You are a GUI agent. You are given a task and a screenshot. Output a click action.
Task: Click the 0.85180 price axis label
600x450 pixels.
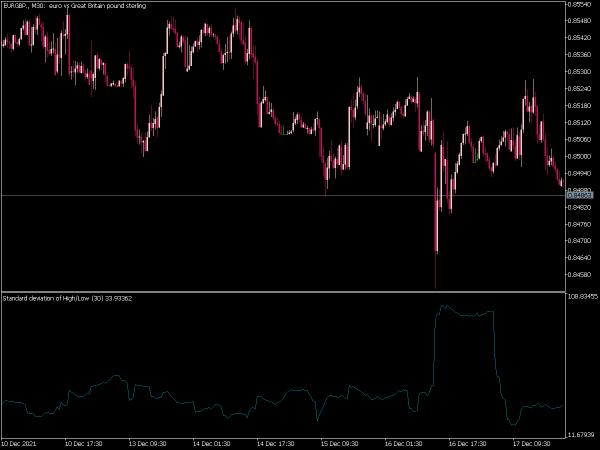(579, 106)
